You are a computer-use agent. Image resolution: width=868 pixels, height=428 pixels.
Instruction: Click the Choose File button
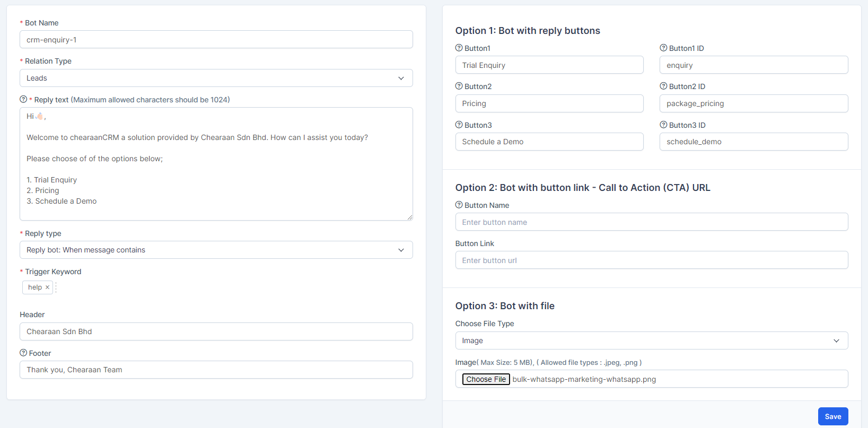point(486,379)
